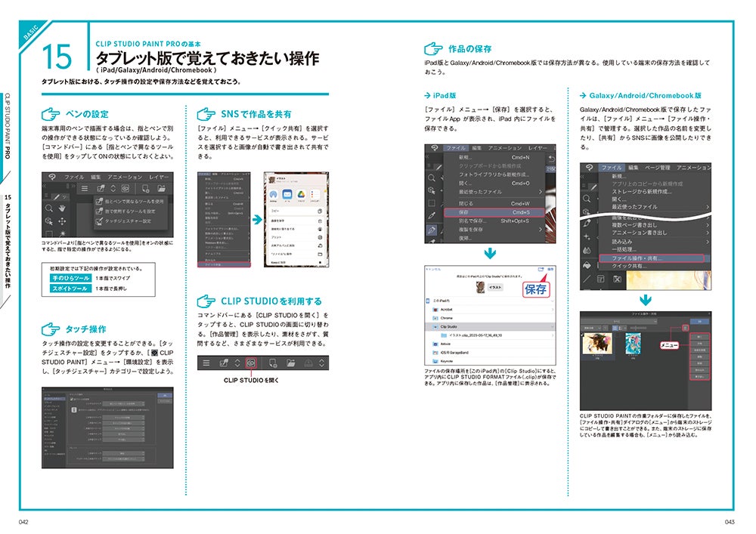Tap Reminders icon in the share sheet
Screen dimensions: 756x534
click(315, 195)
